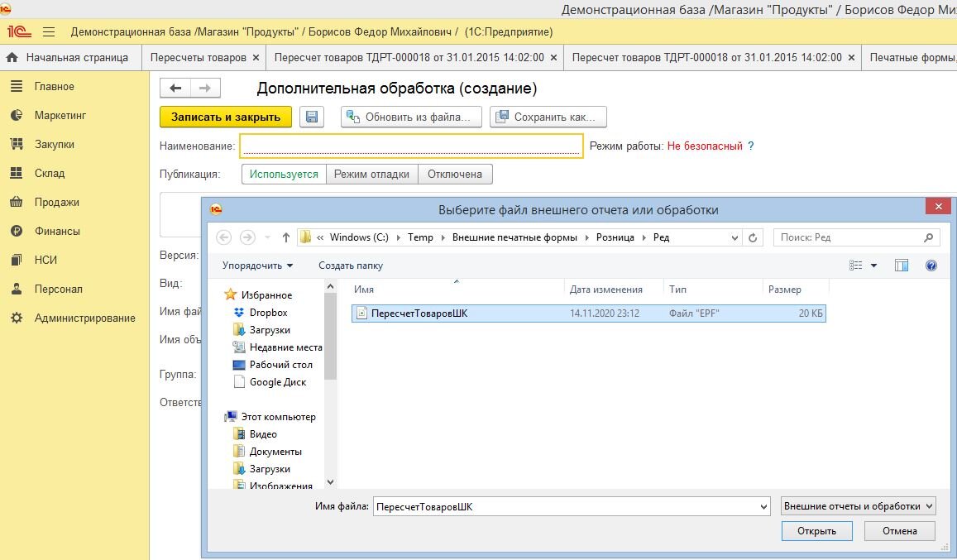
Task: Set publication to Режим отладки
Action: point(371,174)
